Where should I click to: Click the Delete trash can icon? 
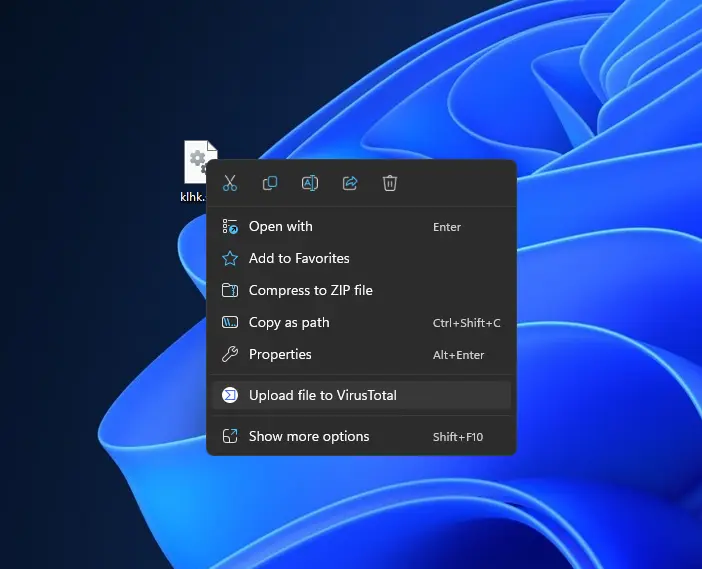390,183
